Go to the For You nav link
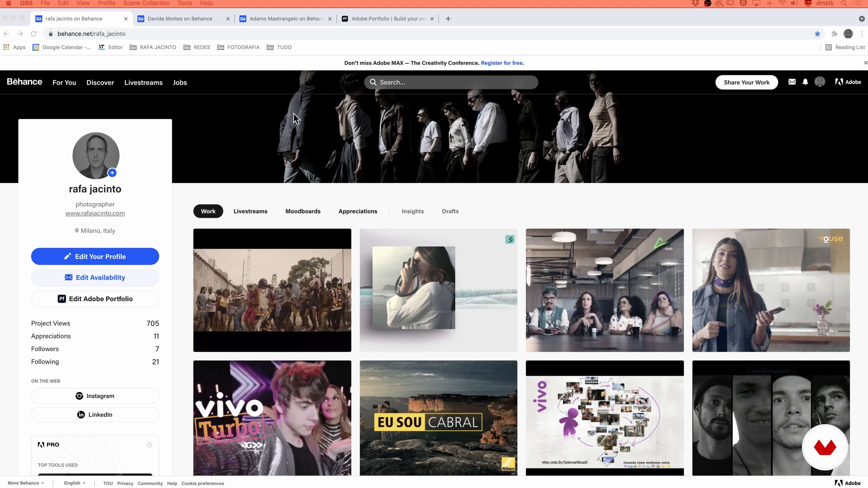Screen dimensions: 868x488 pos(64,82)
